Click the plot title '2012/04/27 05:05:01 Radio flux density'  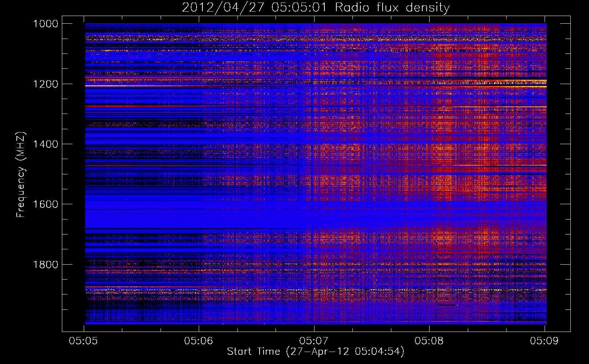(x=316, y=7)
